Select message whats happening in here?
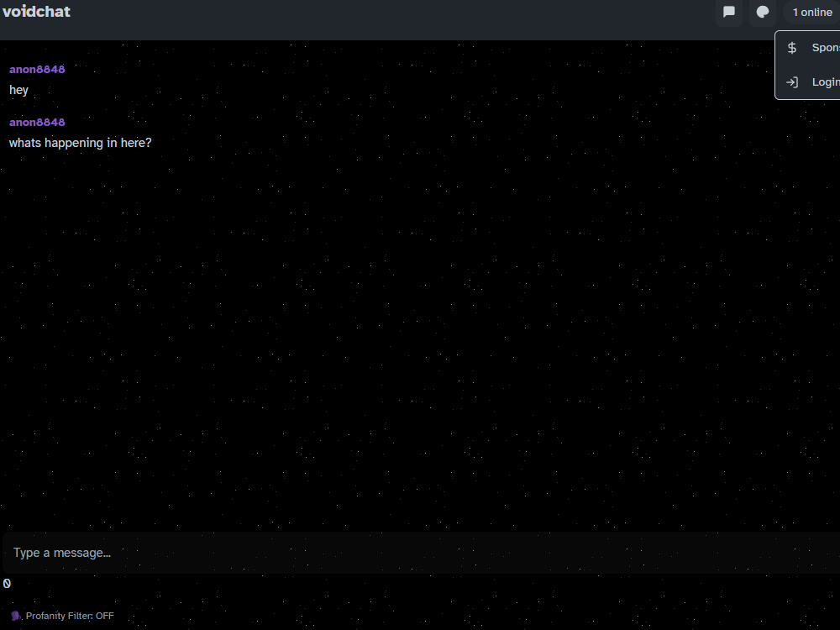 pyautogui.click(x=81, y=143)
